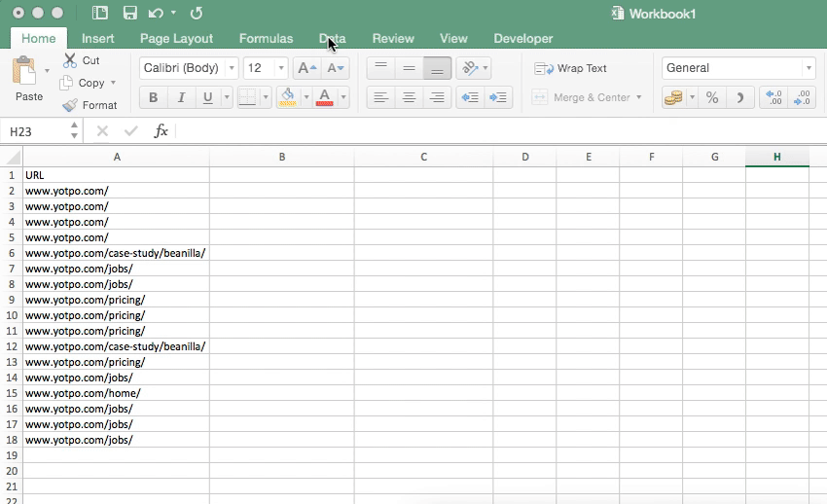Click the Insert Function fx icon

tap(162, 131)
